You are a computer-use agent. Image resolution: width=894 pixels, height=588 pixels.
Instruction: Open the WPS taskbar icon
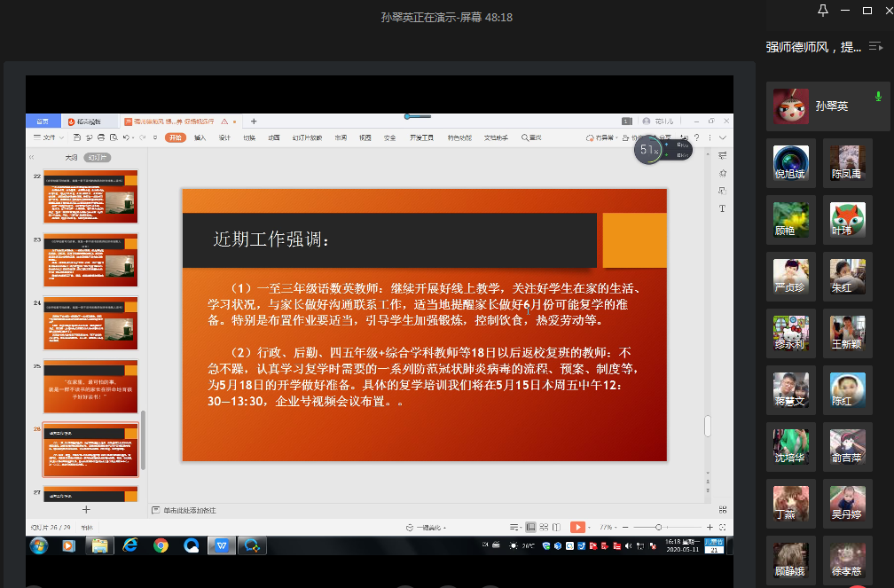[x=221, y=545]
